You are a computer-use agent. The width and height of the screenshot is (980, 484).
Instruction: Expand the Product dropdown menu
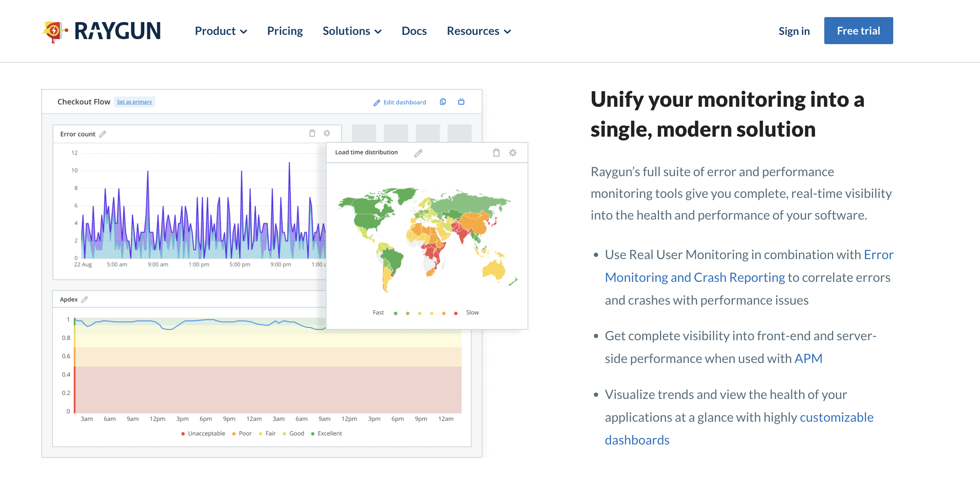point(221,31)
